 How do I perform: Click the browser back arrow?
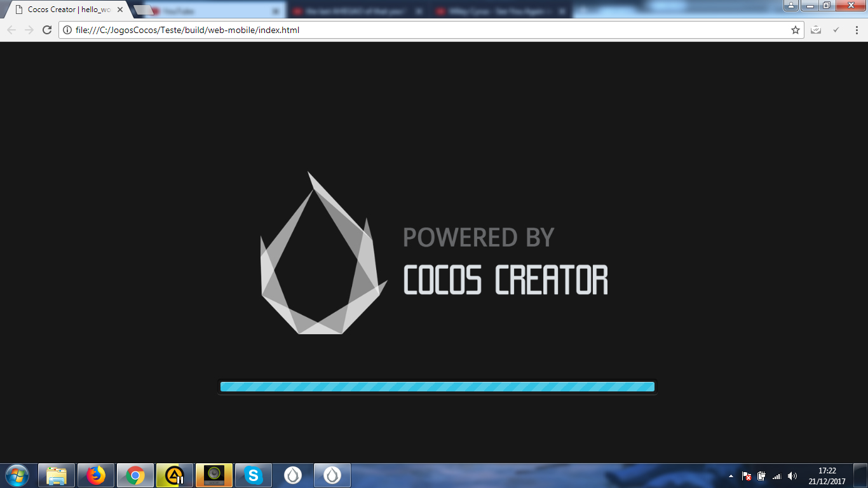coord(11,30)
